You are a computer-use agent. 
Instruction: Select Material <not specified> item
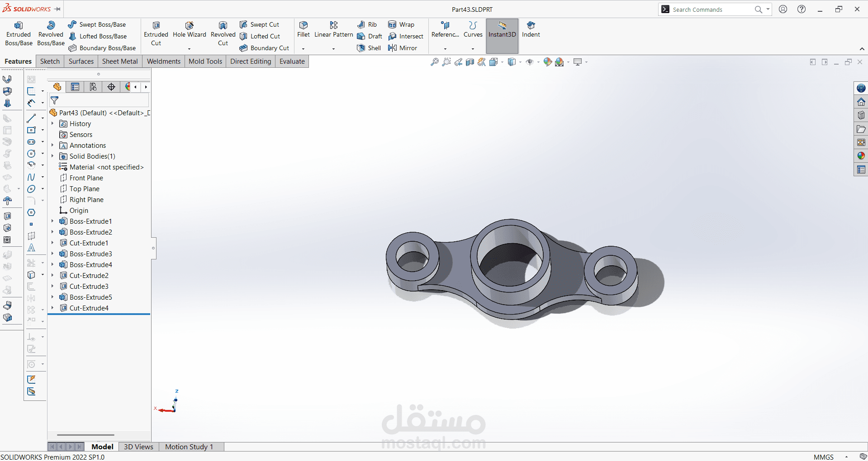[101, 167]
